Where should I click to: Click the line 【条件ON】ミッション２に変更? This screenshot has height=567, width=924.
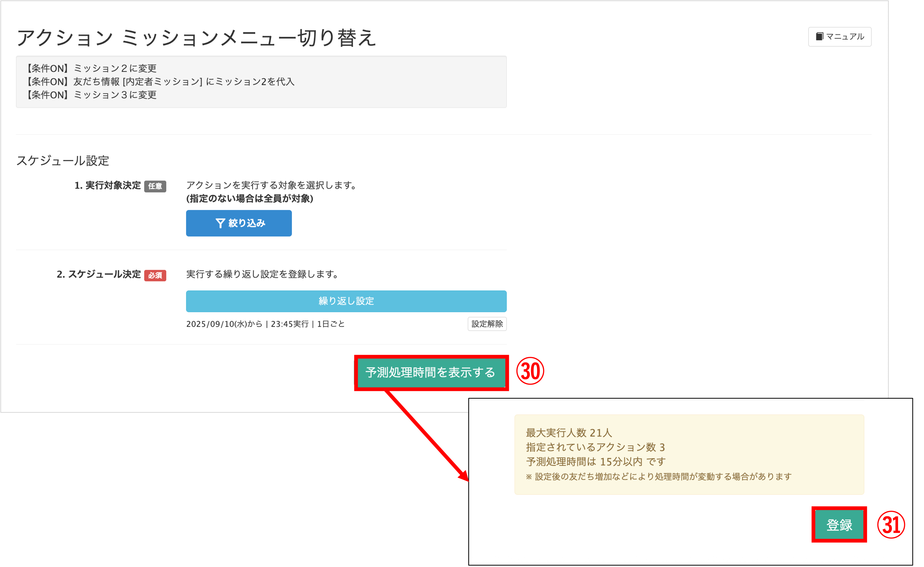click(90, 68)
